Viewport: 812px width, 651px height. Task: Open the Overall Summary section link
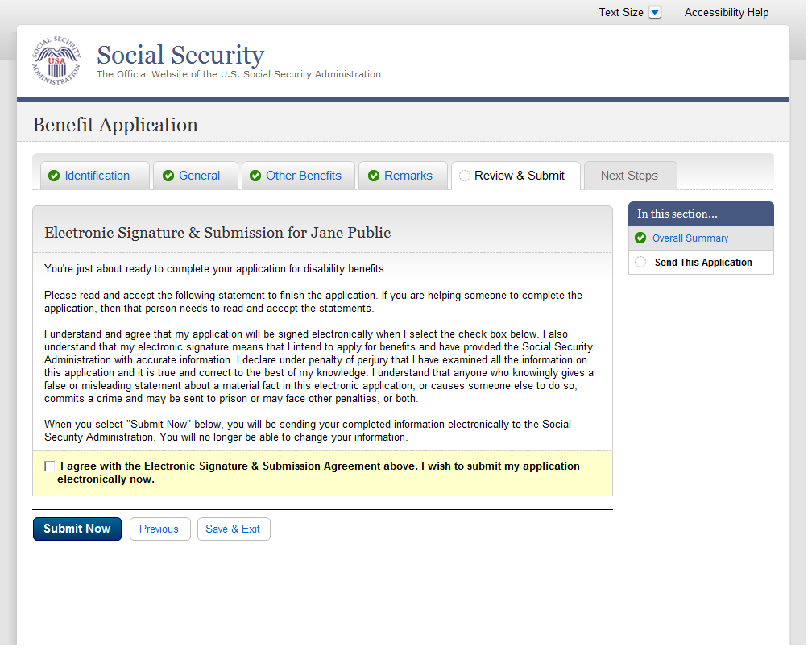(x=690, y=238)
